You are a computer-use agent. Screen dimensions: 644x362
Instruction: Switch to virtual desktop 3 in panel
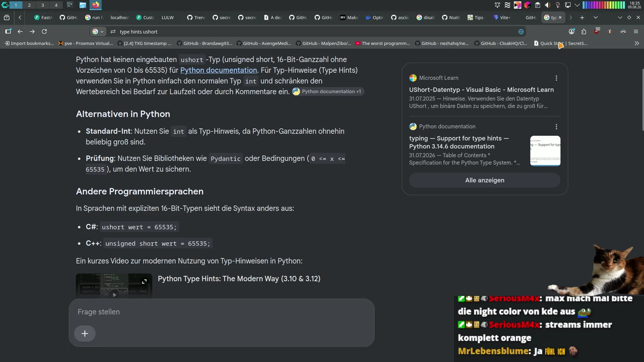[42, 5]
